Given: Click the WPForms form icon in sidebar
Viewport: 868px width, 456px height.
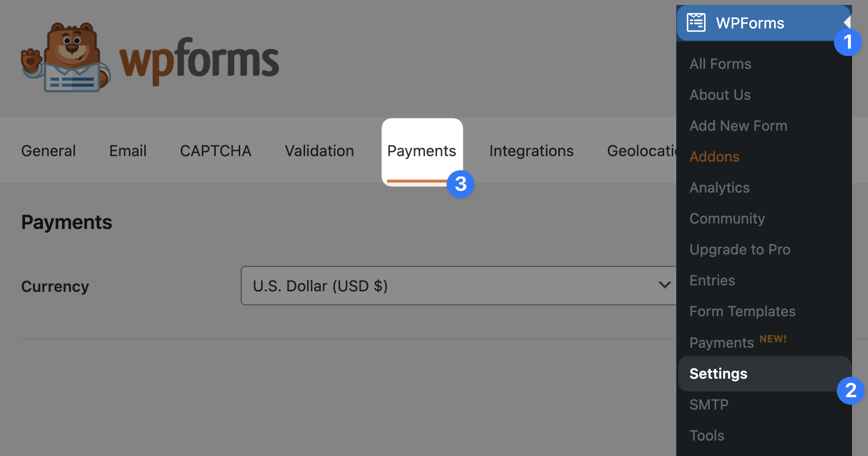Looking at the screenshot, I should point(696,23).
